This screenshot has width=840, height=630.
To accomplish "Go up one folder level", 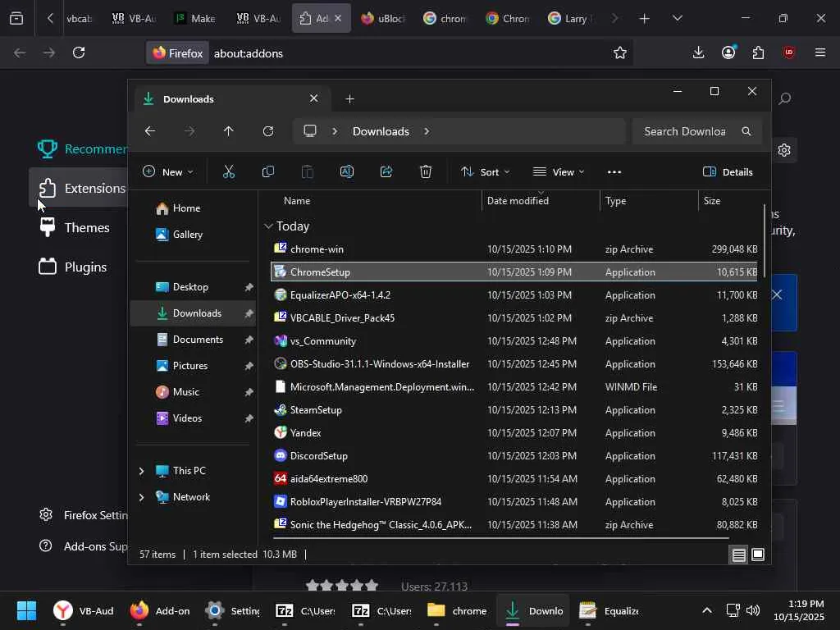I will (229, 131).
